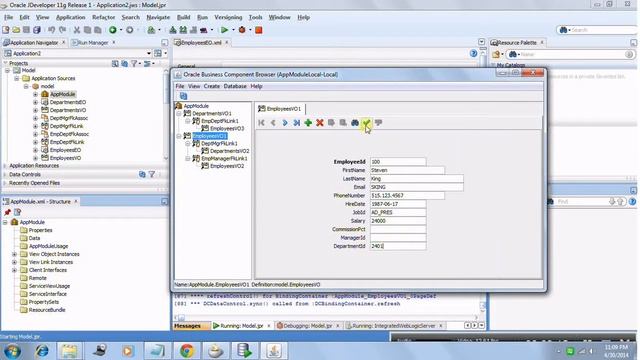The image size is (640, 360).
Task: Open JDeveloper Refactor menu
Action: pos(104,17)
